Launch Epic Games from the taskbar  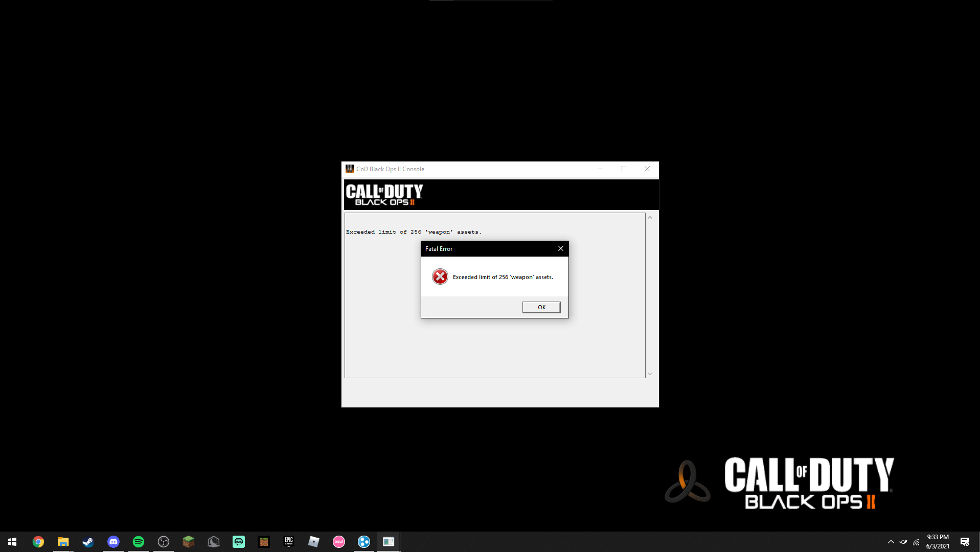(289, 542)
